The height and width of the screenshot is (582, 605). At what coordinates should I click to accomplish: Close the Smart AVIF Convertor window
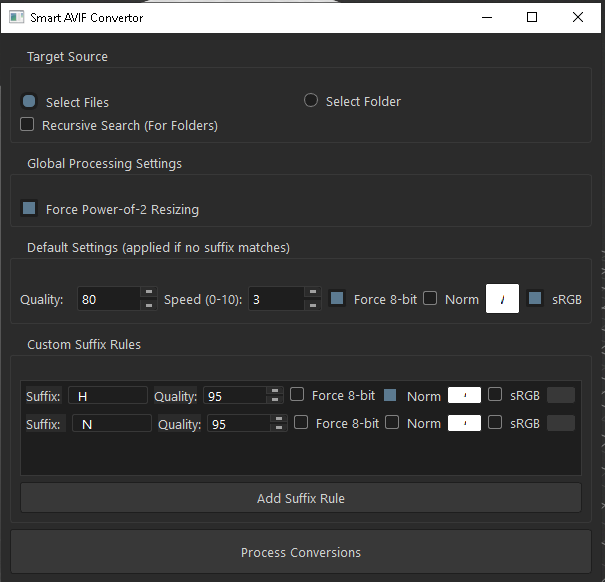578,17
